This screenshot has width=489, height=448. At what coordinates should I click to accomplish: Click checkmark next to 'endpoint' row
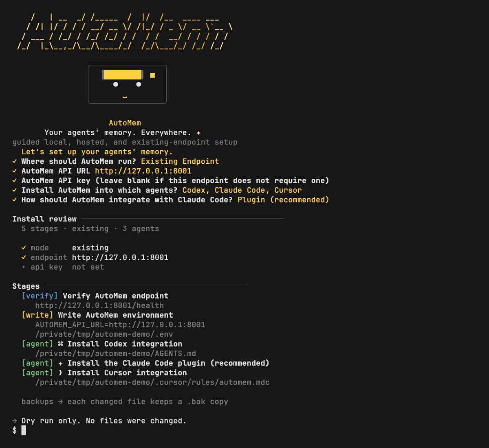tap(24, 257)
